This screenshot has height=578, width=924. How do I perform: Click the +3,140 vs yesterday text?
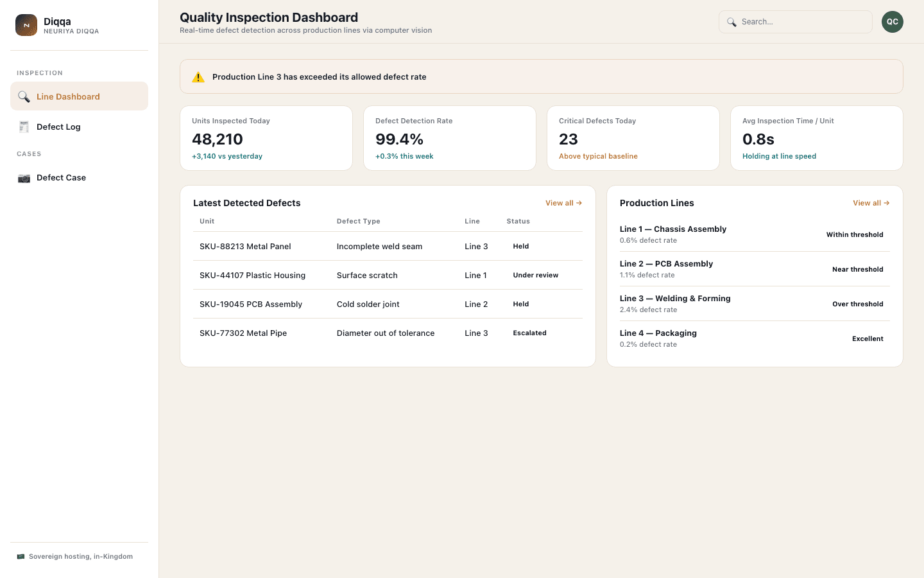pos(227,157)
